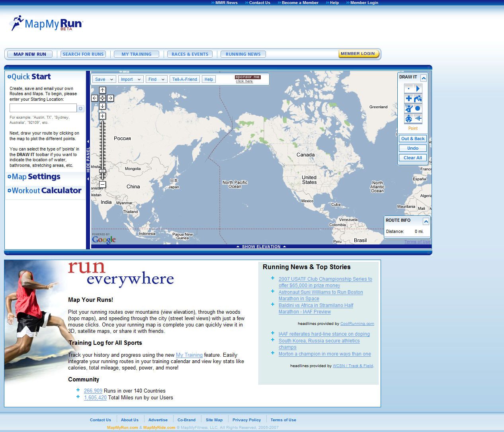The image size is (504, 432).
Task: Click plus icon beside Astronaut Suni Williams headline
Action: click(x=273, y=291)
